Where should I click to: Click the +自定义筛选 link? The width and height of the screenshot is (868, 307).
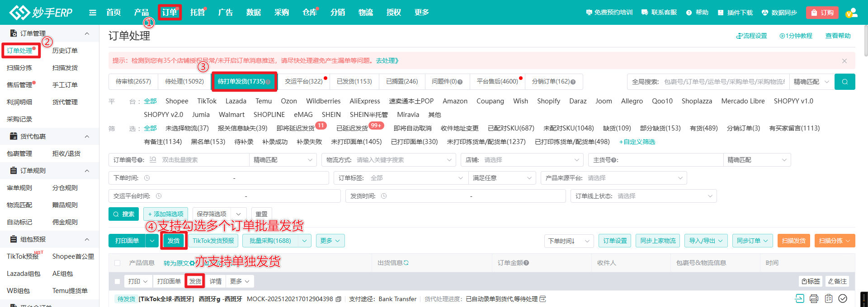click(x=637, y=142)
